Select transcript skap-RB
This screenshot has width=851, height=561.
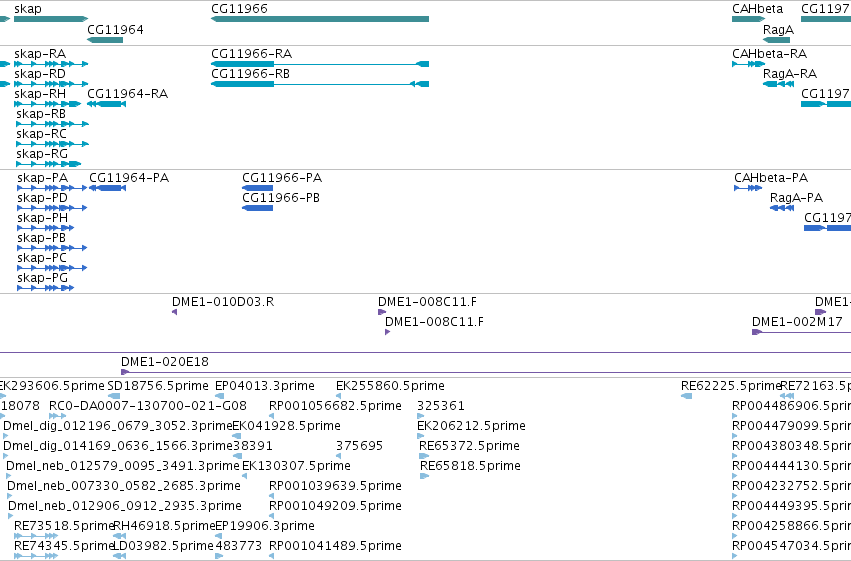[53, 124]
